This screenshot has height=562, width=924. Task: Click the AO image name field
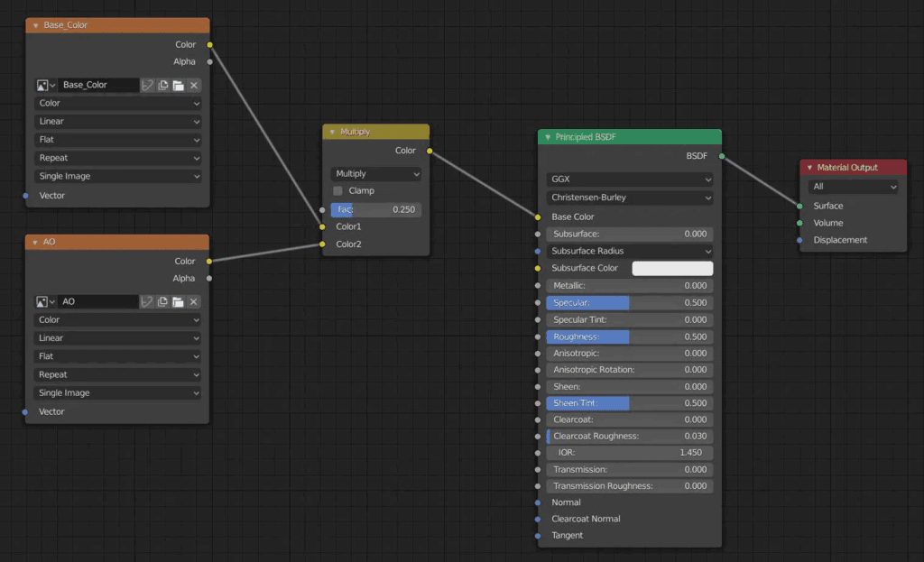pos(97,301)
